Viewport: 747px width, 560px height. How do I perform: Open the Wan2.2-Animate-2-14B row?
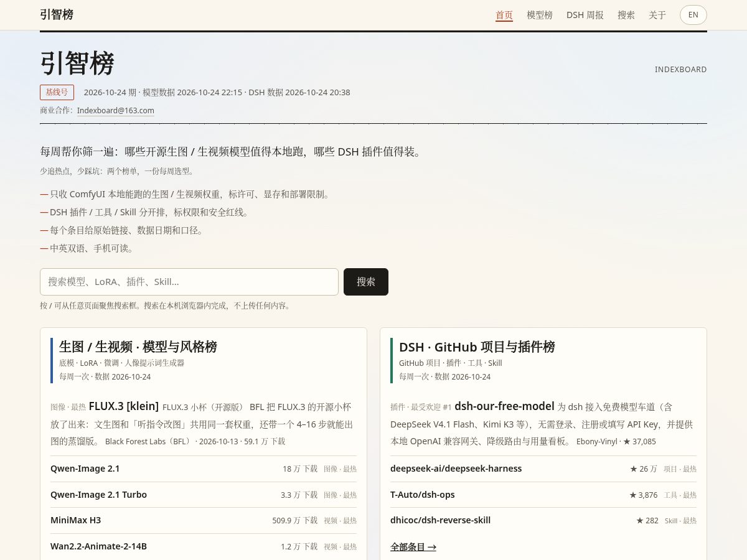[204, 546]
